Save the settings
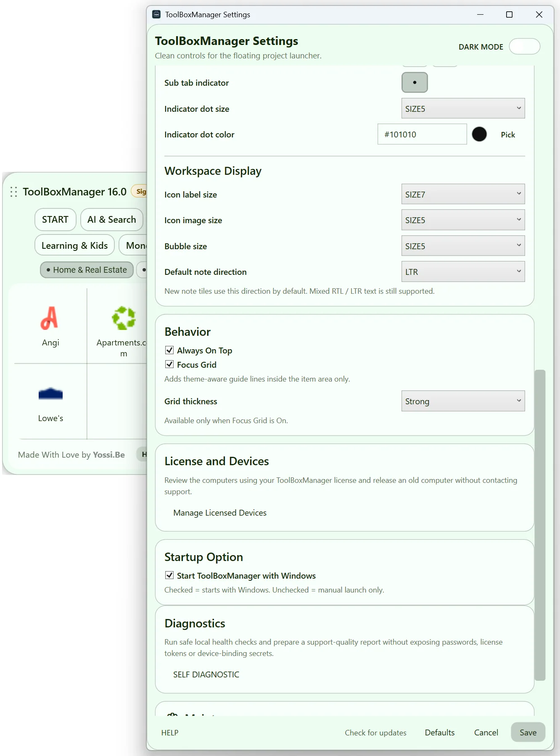The image size is (560, 756). pyautogui.click(x=528, y=732)
